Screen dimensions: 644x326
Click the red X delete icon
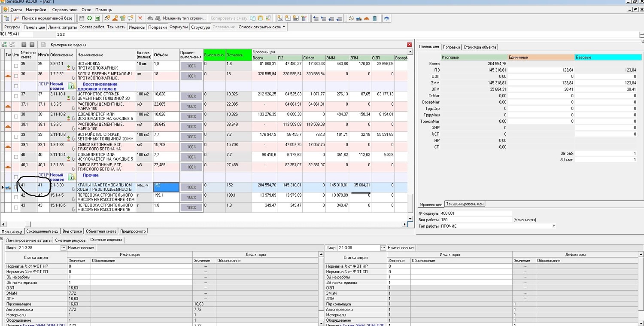click(x=140, y=18)
